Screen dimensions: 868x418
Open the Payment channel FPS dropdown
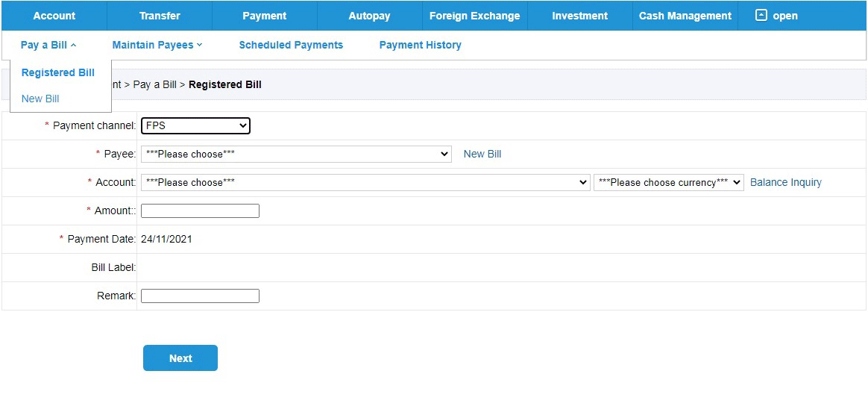pyautogui.click(x=195, y=126)
